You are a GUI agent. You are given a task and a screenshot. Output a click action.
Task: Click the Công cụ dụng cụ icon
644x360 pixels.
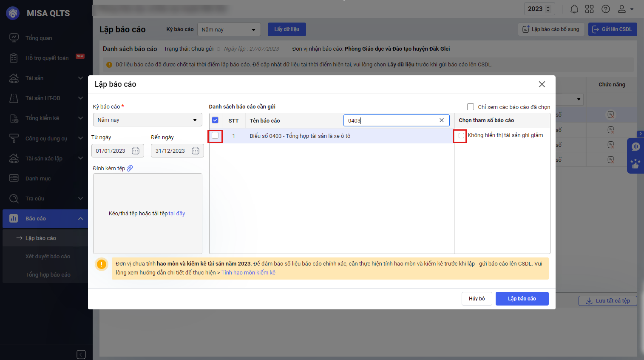point(14,138)
